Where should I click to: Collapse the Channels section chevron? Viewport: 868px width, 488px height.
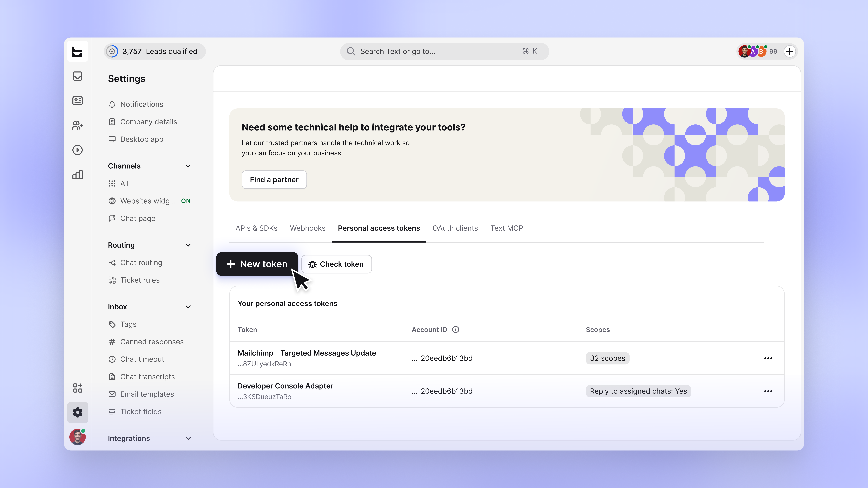(x=188, y=166)
